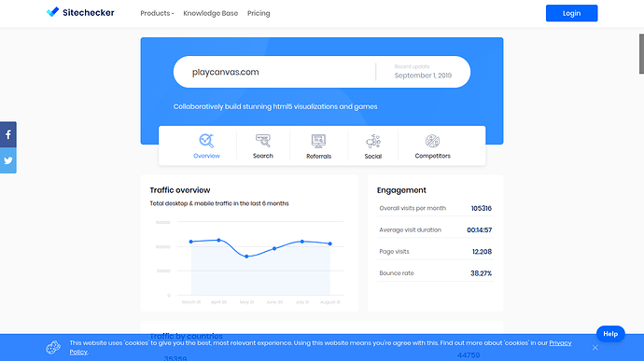Share page via Twitter icon

pos(8,160)
